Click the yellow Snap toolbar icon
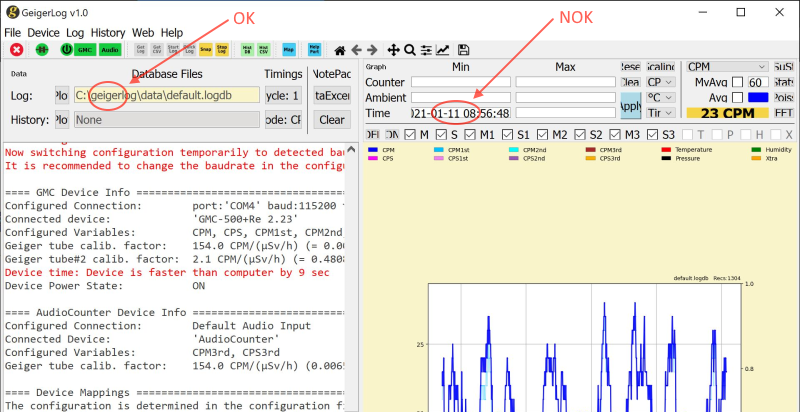This screenshot has height=412, width=800. 206,49
